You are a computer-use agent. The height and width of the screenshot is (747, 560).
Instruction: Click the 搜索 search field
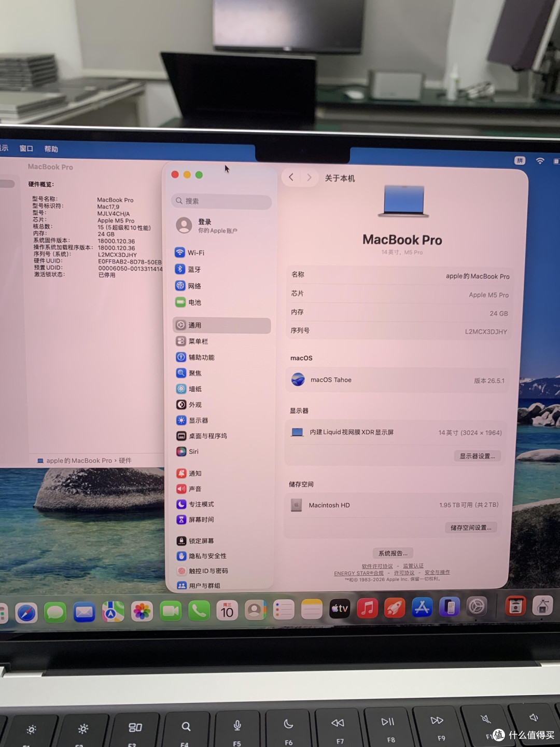221,201
